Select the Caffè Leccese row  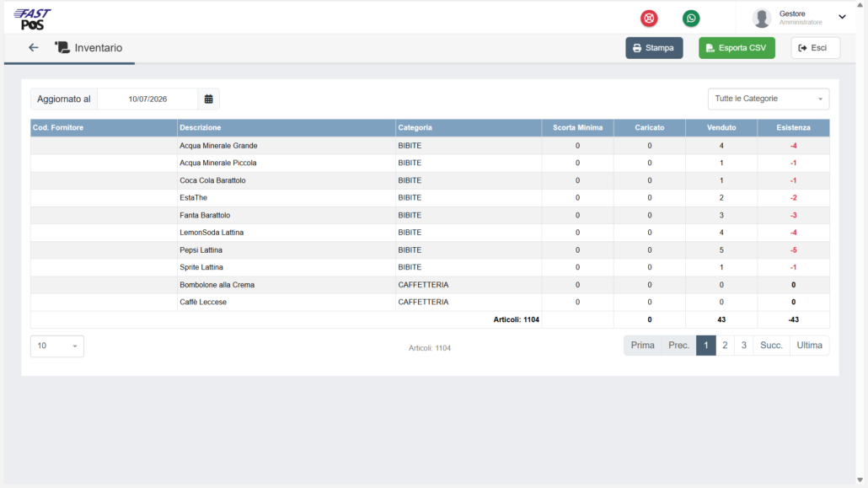point(430,302)
